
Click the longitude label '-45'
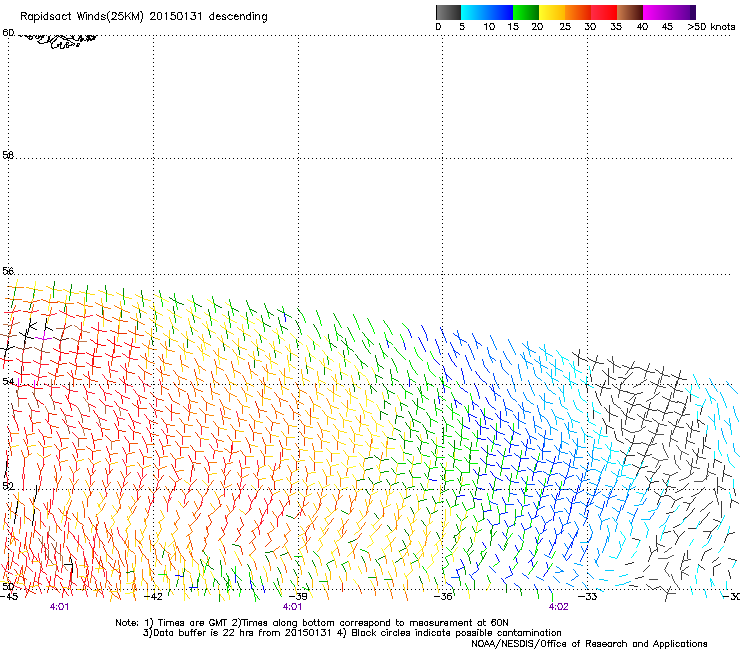pos(9,596)
